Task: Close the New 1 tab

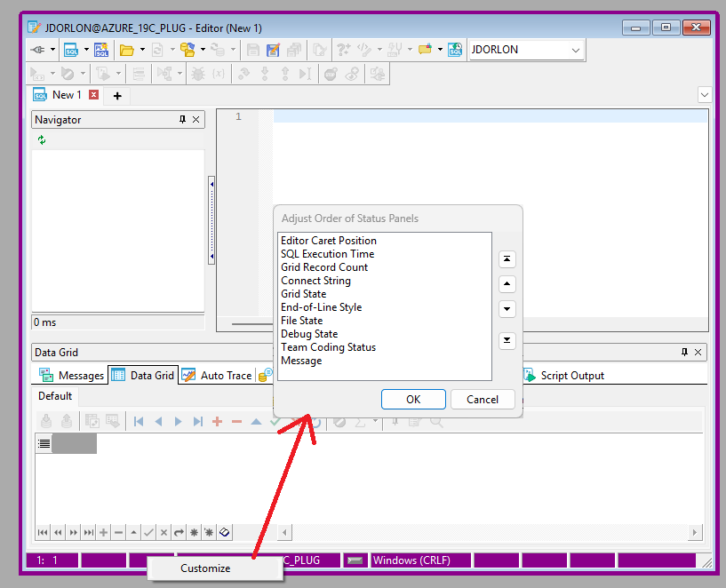Action: 94,94
